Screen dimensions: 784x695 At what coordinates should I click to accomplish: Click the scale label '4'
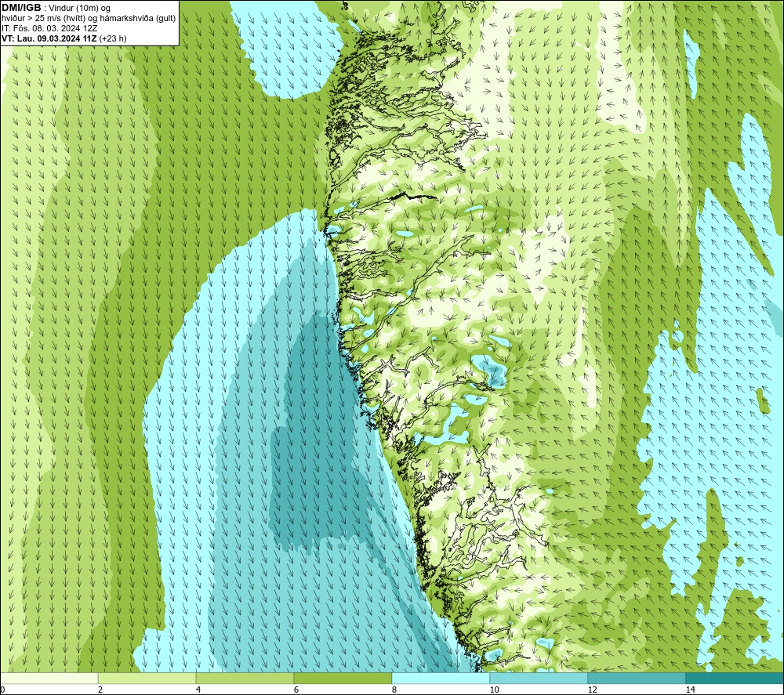pos(198,690)
